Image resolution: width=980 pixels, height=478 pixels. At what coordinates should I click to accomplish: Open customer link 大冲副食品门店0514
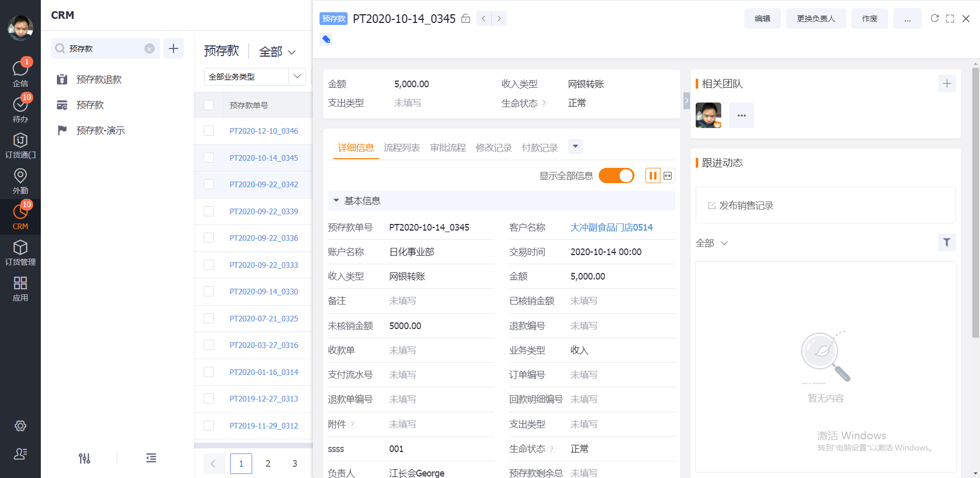click(x=611, y=228)
